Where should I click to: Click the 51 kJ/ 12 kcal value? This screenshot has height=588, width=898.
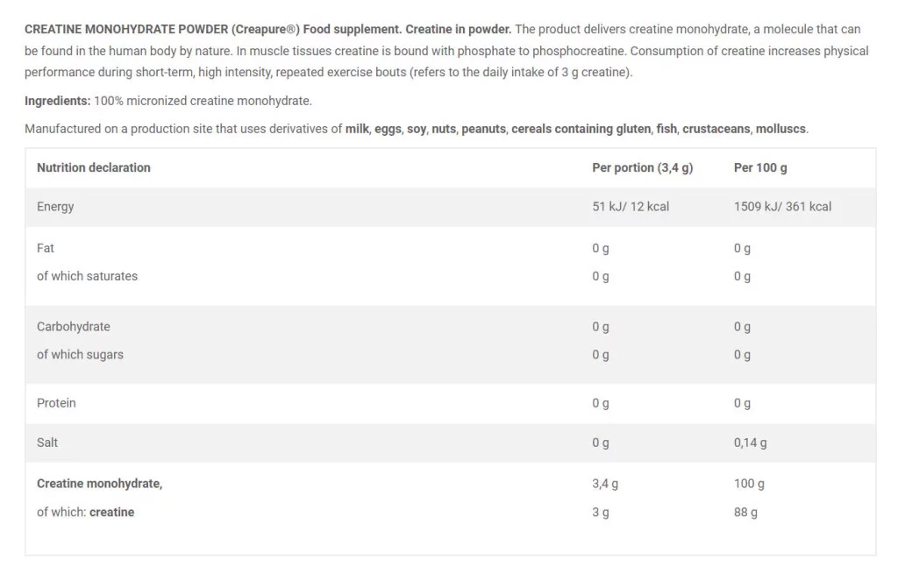coord(631,207)
